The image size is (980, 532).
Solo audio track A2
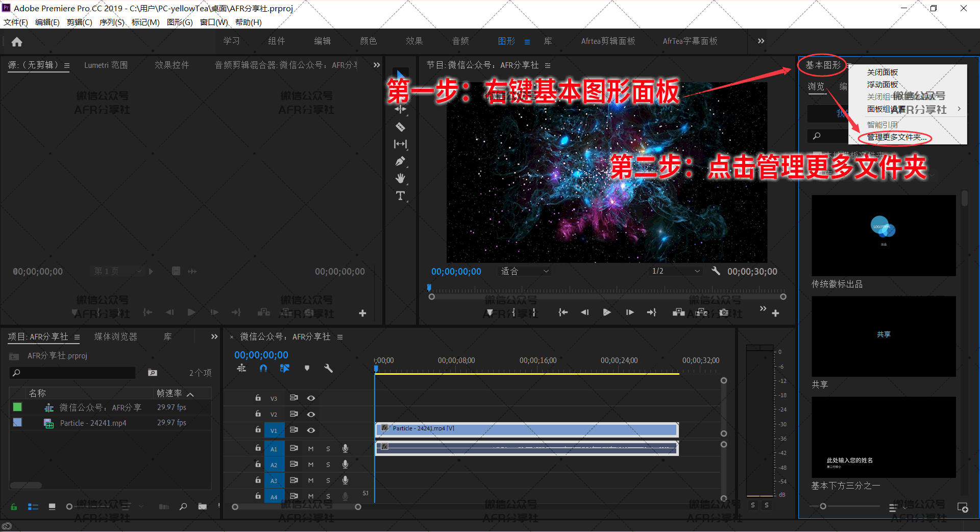[328, 465]
